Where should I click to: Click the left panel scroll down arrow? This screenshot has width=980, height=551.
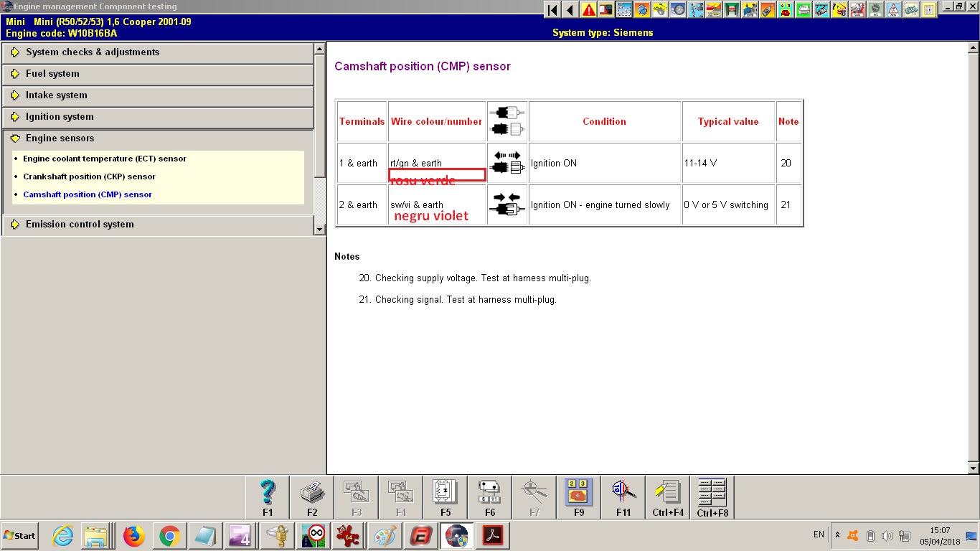coord(320,229)
